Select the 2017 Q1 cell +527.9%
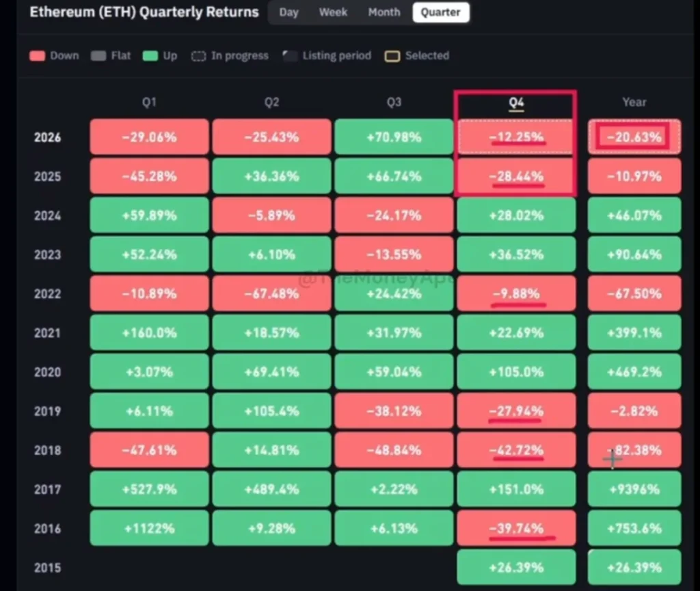 click(x=149, y=489)
